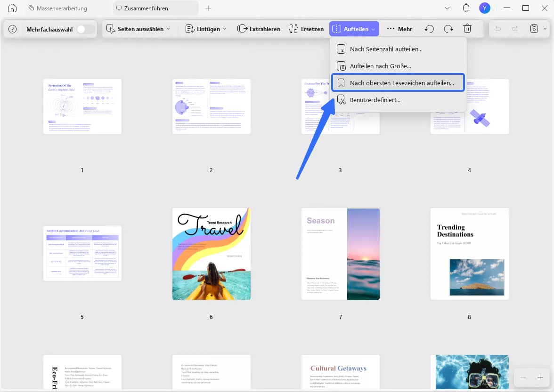
Task: Select page 2 thumbnail
Action: [x=211, y=106]
